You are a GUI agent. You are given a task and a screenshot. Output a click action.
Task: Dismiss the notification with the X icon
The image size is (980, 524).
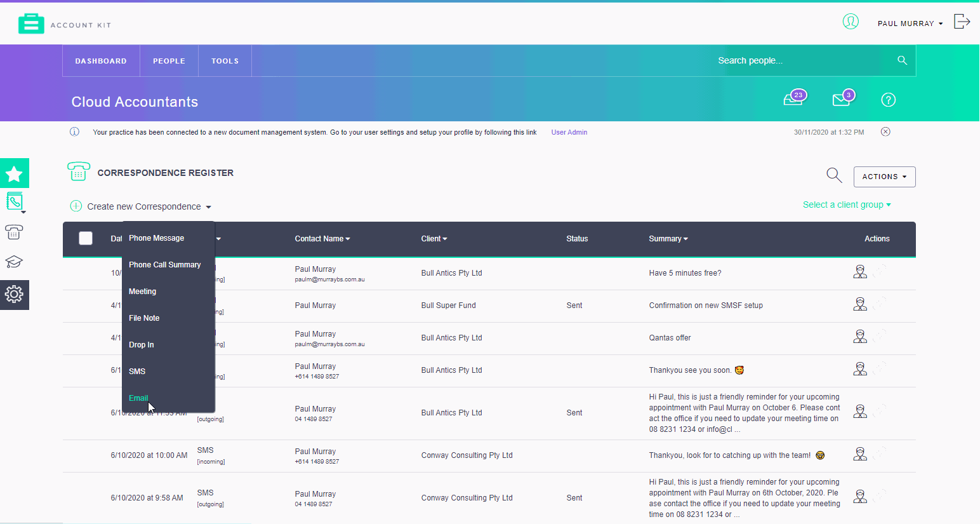click(885, 131)
